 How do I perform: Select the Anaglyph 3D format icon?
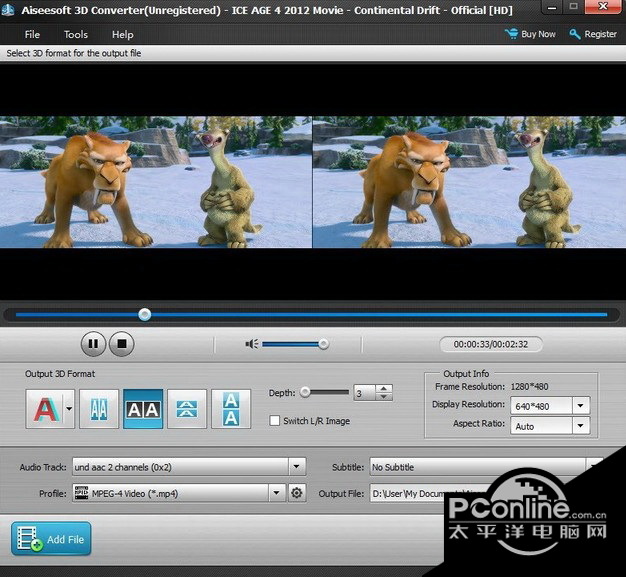tap(45, 409)
